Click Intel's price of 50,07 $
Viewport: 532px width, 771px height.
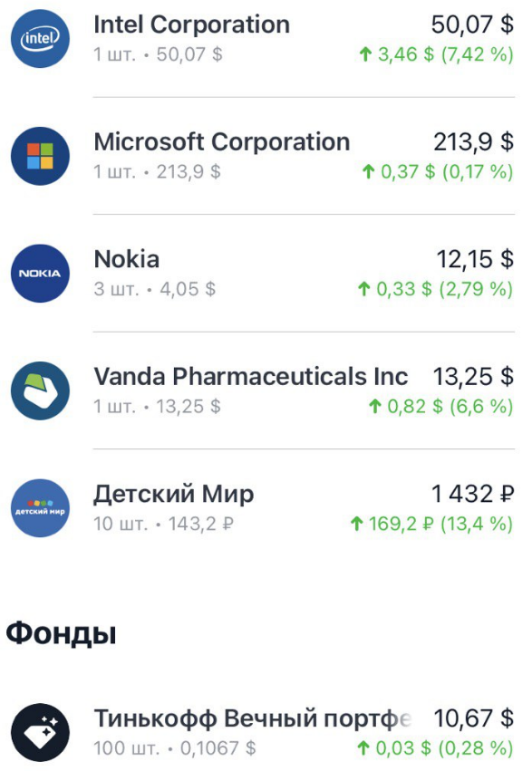(x=469, y=24)
